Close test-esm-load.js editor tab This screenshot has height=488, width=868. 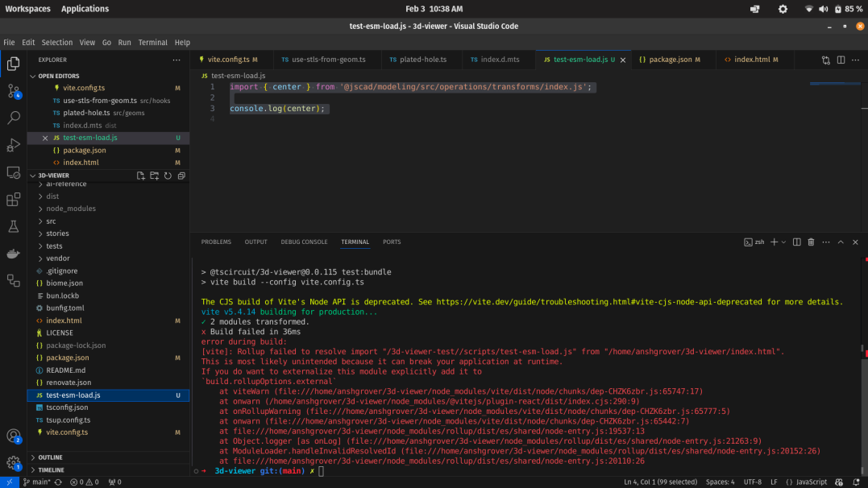623,60
